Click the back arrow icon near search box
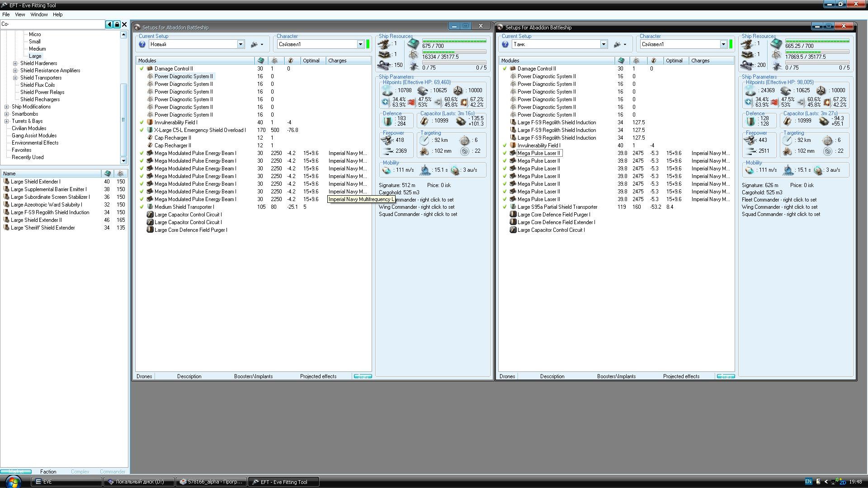This screenshot has width=868, height=488. pyautogui.click(x=109, y=24)
